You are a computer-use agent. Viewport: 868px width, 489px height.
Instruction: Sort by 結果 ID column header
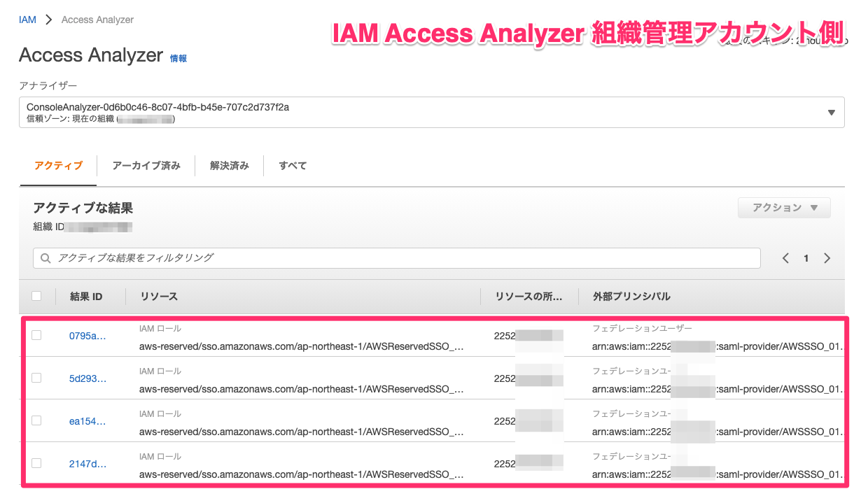point(86,297)
